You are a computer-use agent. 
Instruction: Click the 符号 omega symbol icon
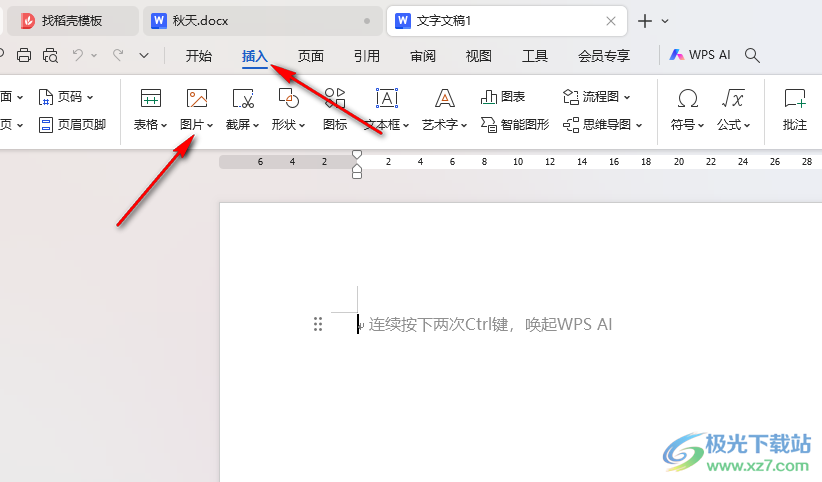pos(687,98)
